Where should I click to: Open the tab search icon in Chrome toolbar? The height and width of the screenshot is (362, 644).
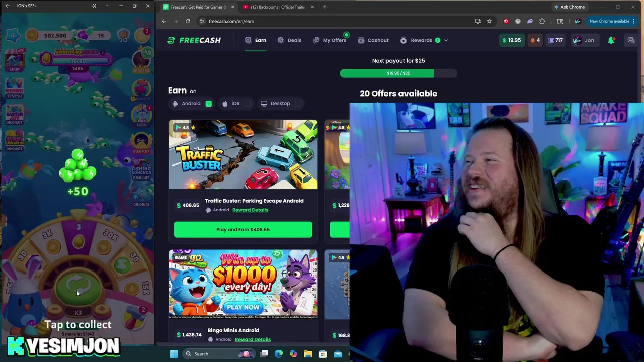pos(560,21)
